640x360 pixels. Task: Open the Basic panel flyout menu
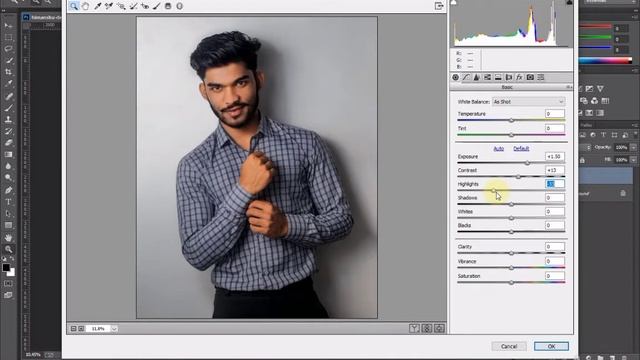(568, 87)
